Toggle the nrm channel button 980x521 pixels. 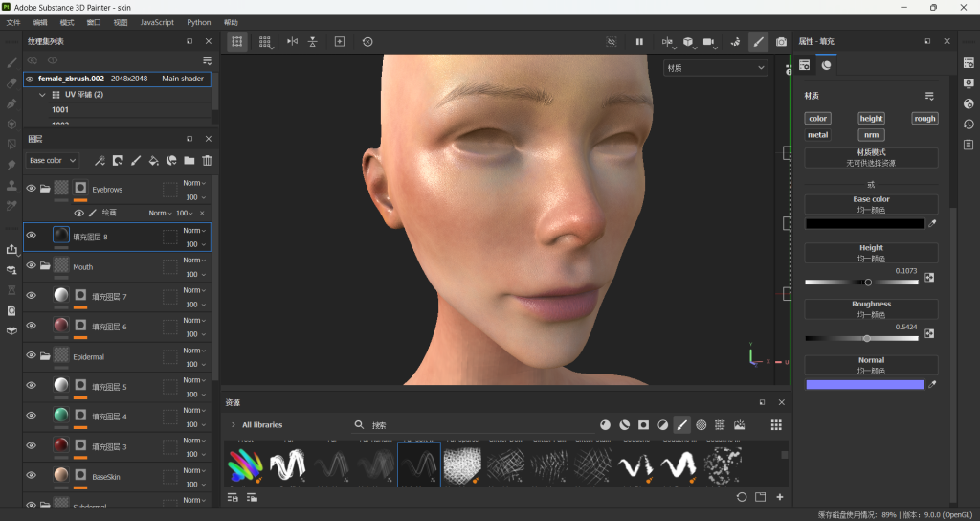click(x=871, y=135)
